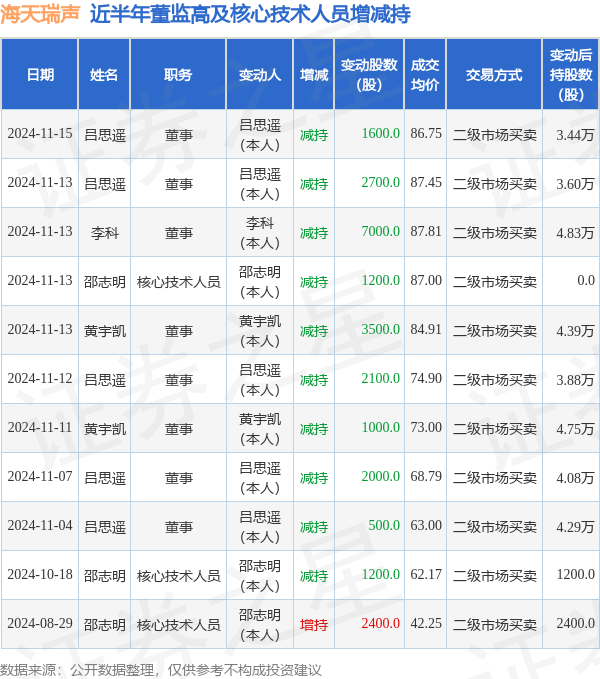Click the holdings value 3.44万
This screenshot has width=600, height=679.
coord(575,135)
